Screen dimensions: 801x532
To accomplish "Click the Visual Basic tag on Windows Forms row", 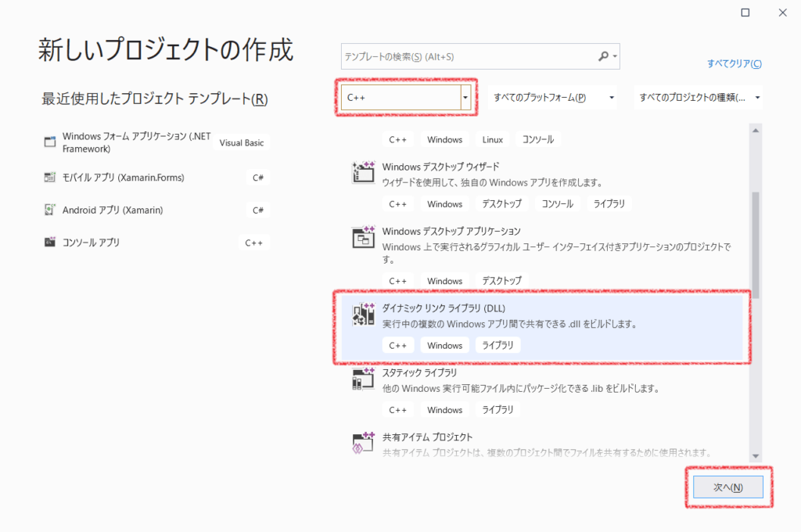I will pos(242,142).
